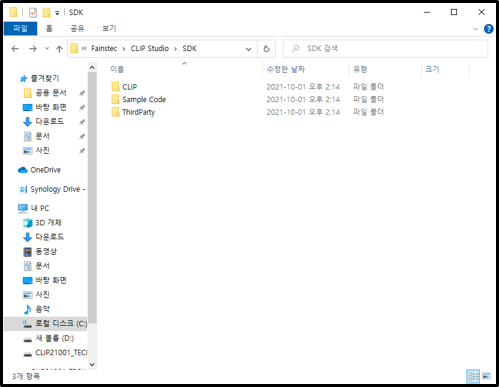The image size is (499, 387).
Task: Open the Help question mark icon
Action: (489, 29)
